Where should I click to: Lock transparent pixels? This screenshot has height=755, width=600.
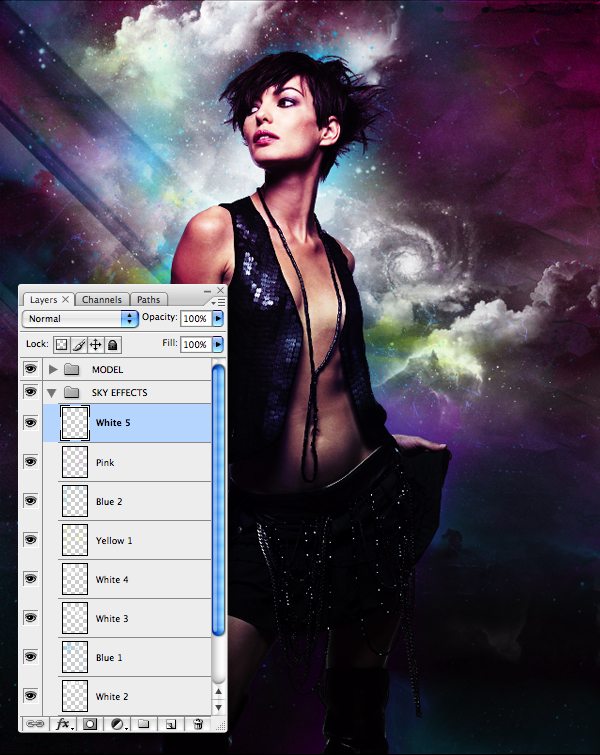click(x=61, y=344)
